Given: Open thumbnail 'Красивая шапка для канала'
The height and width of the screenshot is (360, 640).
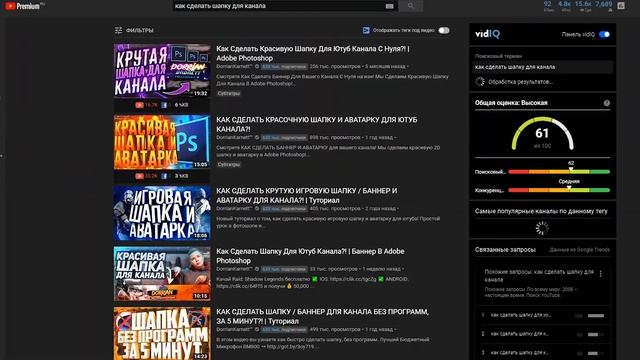Looking at the screenshot, I should [x=162, y=273].
